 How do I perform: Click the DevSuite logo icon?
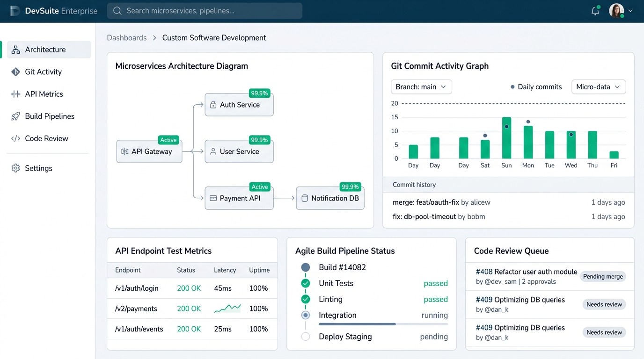[15, 11]
